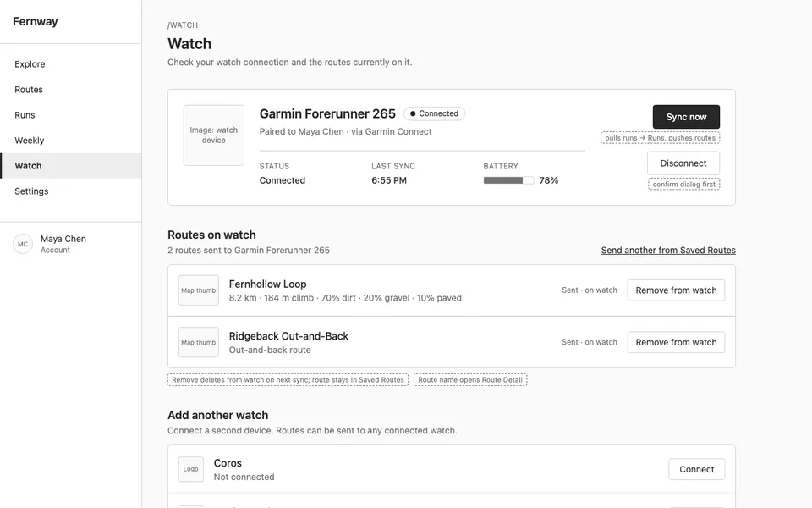Image resolution: width=812 pixels, height=508 pixels.
Task: Click the Disconnect button
Action: 683,163
